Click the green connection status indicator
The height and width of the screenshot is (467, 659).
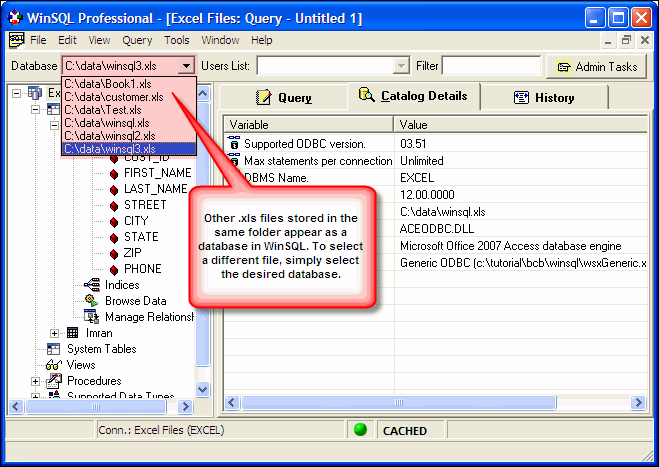pos(360,429)
